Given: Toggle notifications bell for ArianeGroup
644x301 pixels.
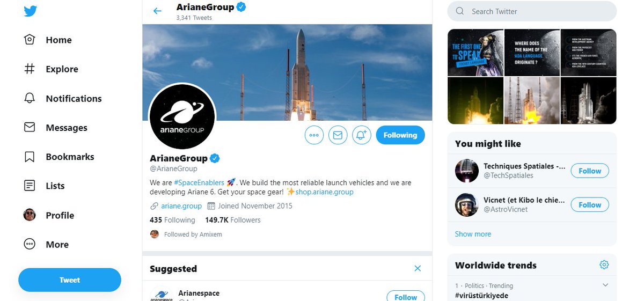Looking at the screenshot, I should pyautogui.click(x=362, y=135).
